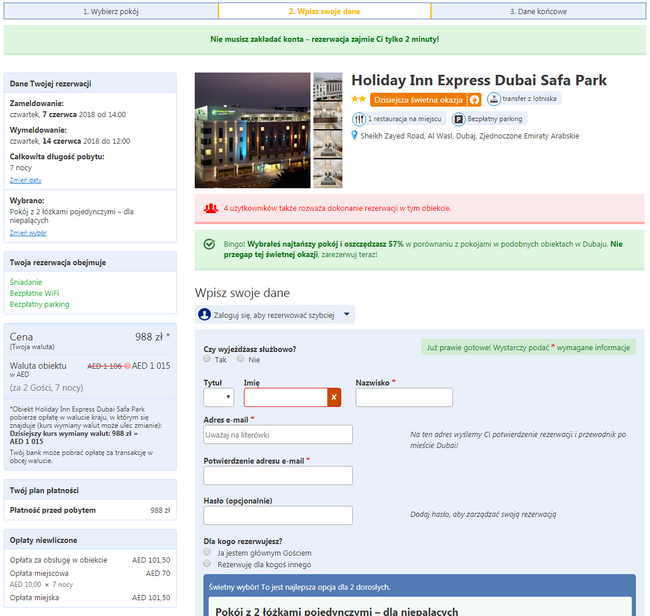This screenshot has width=650, height=616.
Task: Click the 'Zmień daty' link
Action: tap(26, 180)
